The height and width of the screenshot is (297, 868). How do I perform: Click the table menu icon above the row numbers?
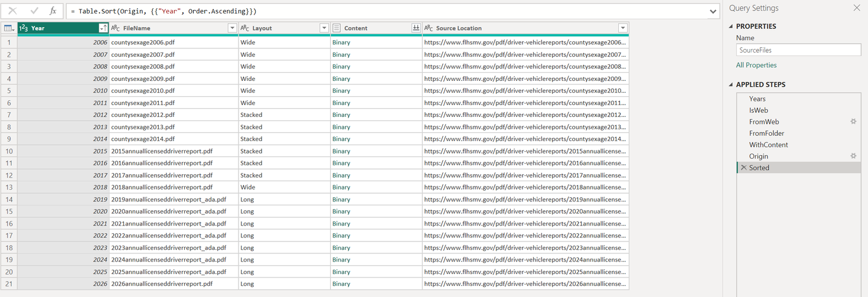pos(9,28)
